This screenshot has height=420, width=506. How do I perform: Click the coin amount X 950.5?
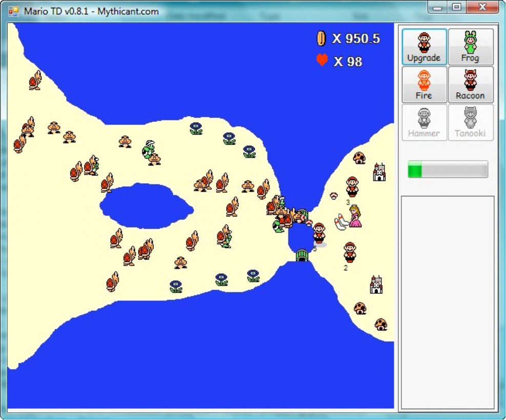[356, 39]
